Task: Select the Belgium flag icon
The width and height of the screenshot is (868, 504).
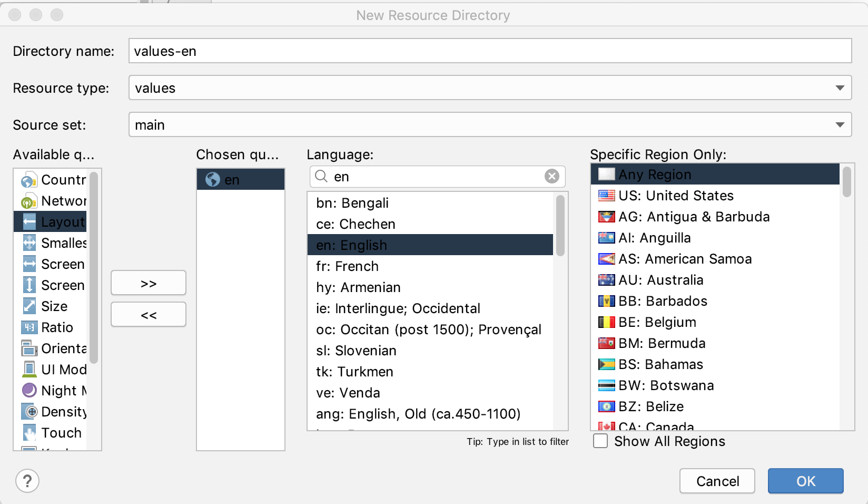Action: [607, 322]
